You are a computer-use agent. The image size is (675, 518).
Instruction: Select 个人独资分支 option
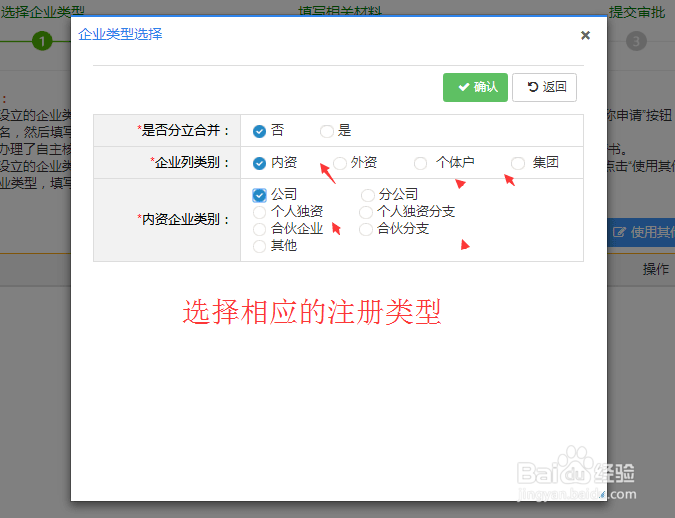coord(365,212)
